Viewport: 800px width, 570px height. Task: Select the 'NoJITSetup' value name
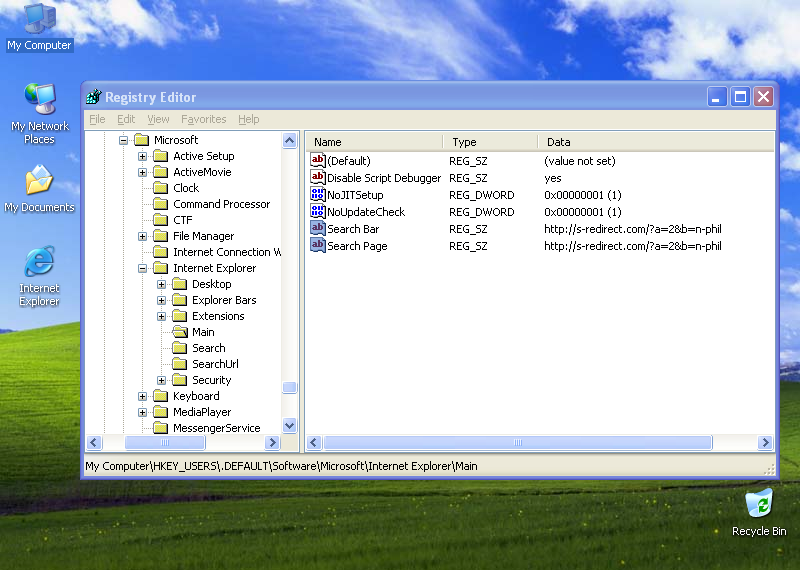coord(355,195)
